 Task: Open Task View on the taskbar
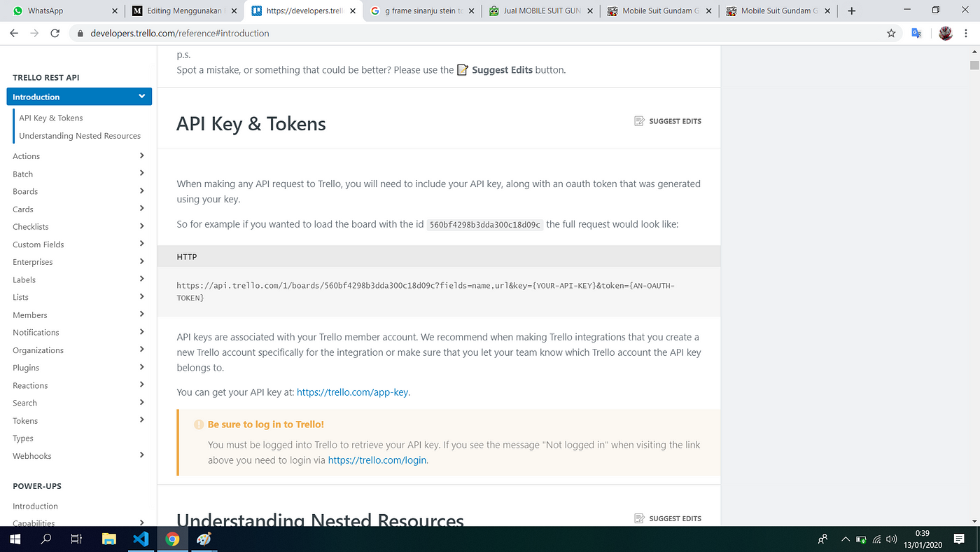(77, 539)
